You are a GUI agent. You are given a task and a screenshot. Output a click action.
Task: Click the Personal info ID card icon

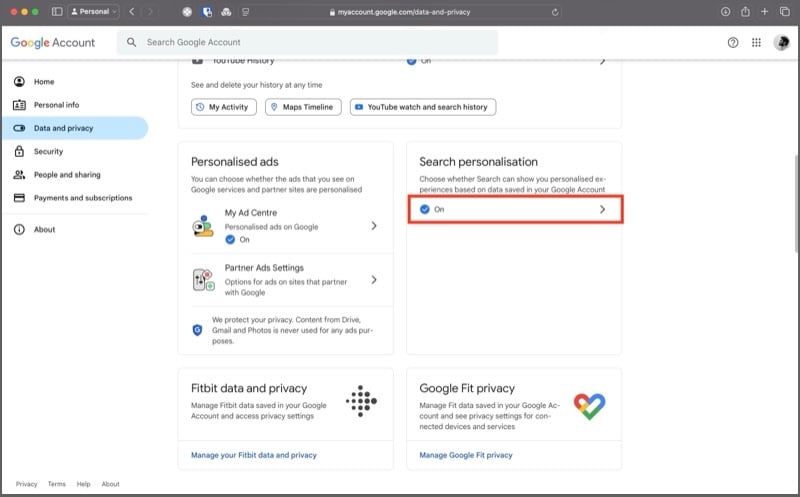(x=19, y=105)
